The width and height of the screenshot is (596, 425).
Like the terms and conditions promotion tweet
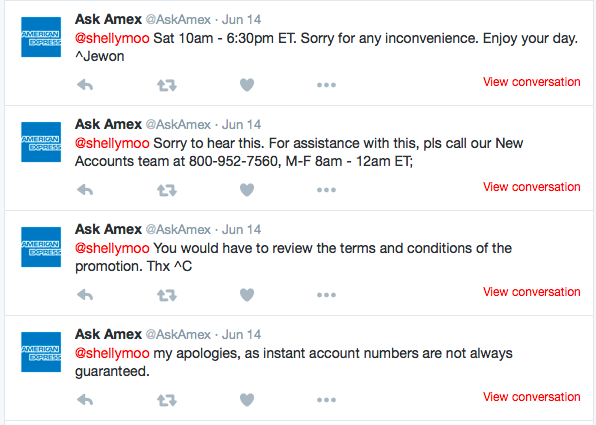247,295
